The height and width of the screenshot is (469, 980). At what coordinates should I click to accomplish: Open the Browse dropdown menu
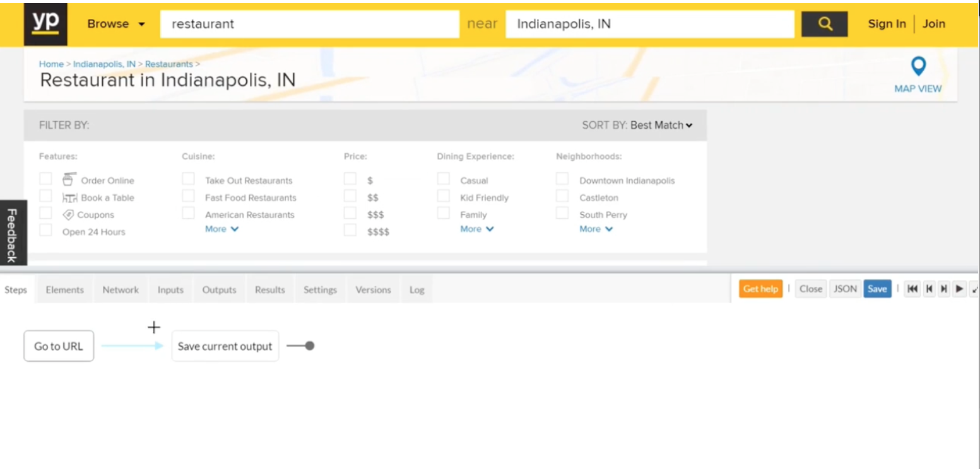pyautogui.click(x=116, y=24)
